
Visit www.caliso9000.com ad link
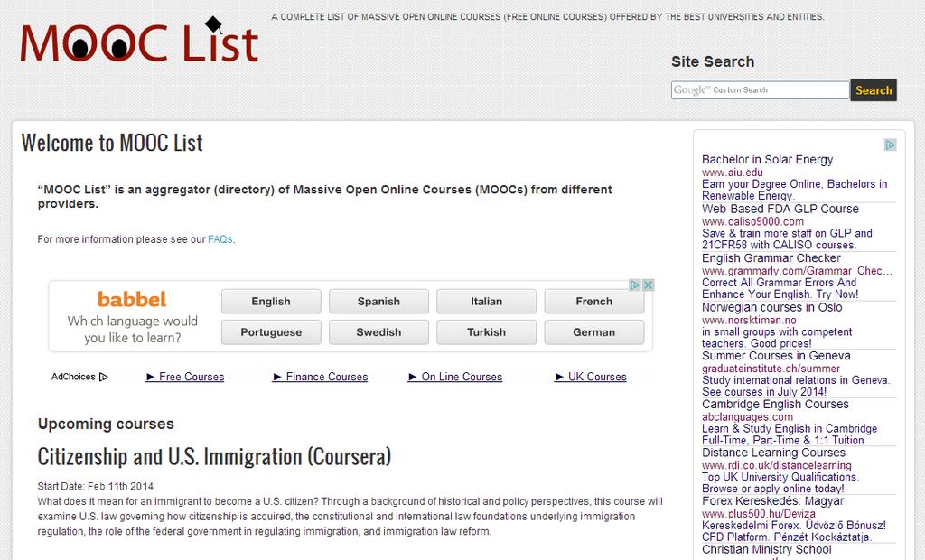point(752,222)
